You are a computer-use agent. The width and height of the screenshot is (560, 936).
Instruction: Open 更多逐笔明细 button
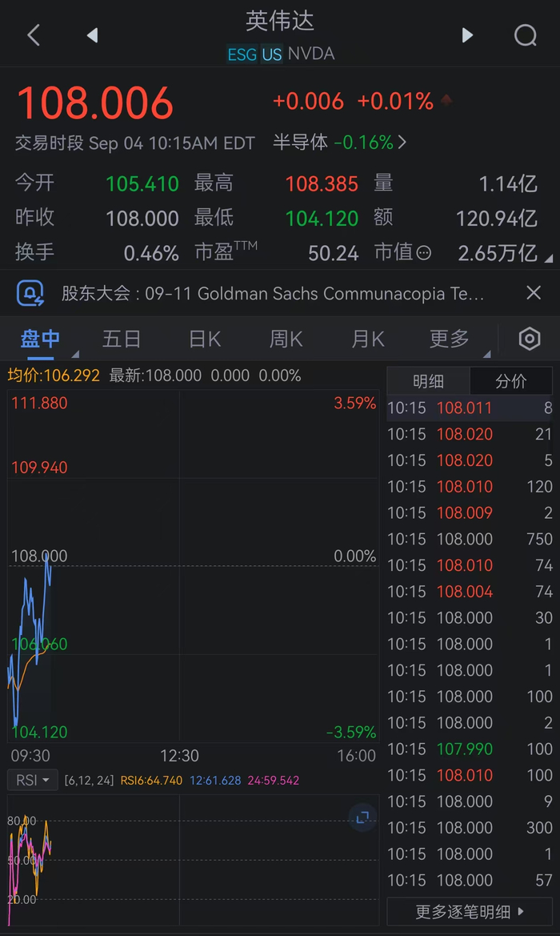pyautogui.click(x=470, y=911)
